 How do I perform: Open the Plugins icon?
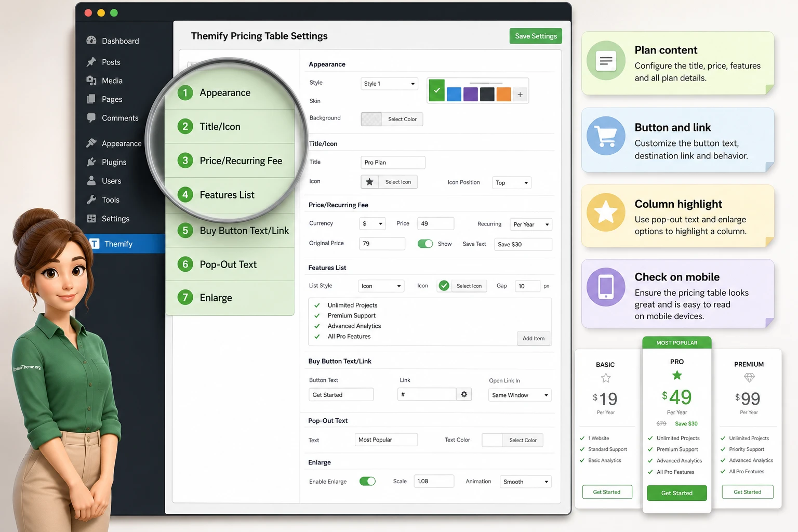(91, 162)
